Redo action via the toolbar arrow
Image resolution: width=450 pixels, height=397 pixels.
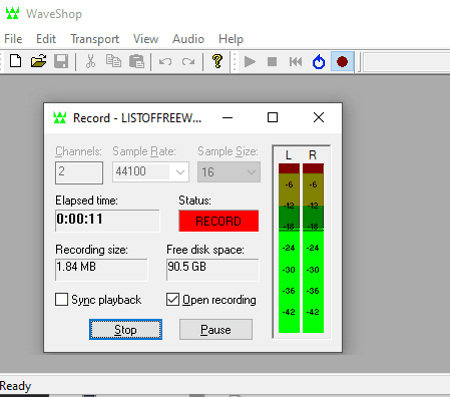[188, 62]
